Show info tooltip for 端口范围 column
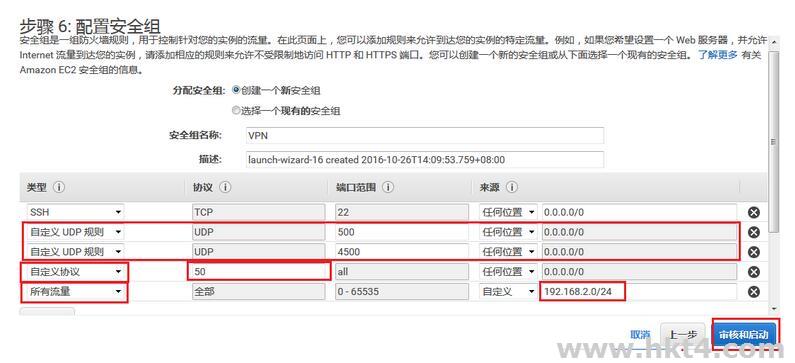 pyautogui.click(x=388, y=188)
